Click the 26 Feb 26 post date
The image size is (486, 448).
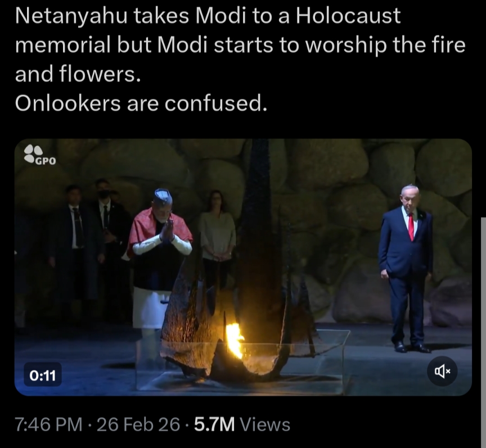click(x=138, y=424)
